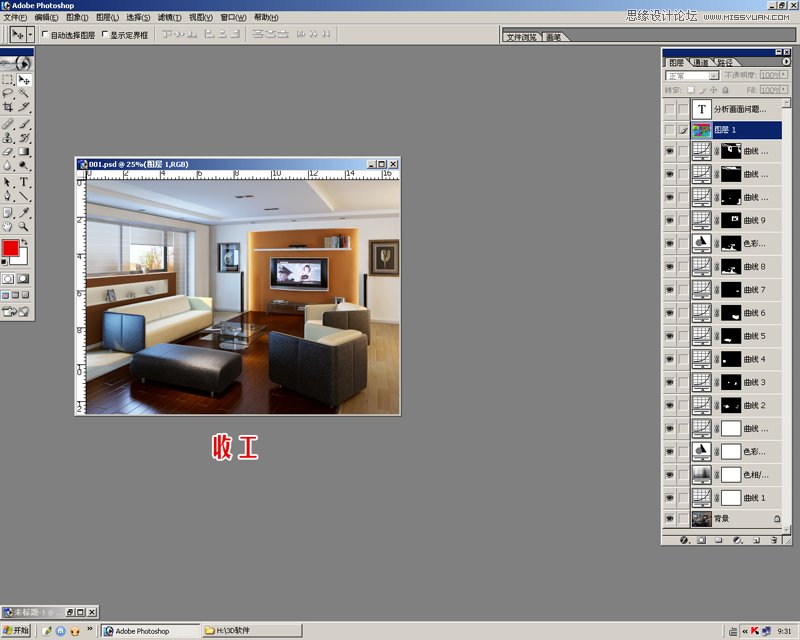This screenshot has width=800, height=640.
Task: Select the Zoom tool
Action: coord(24,226)
